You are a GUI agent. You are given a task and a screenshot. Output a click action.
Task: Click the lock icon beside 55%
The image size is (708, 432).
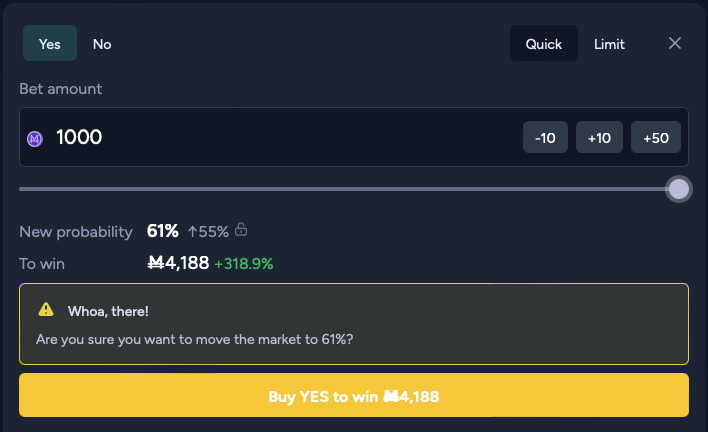[241, 231]
